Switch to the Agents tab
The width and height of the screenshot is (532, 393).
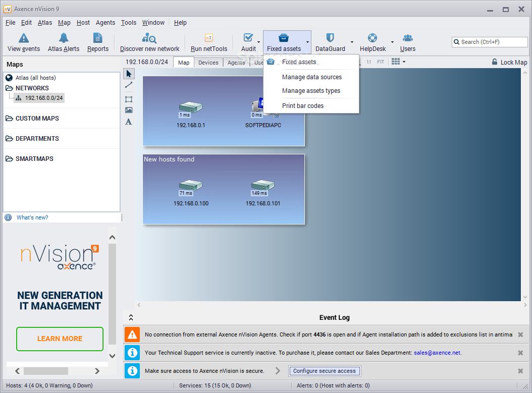tap(236, 63)
